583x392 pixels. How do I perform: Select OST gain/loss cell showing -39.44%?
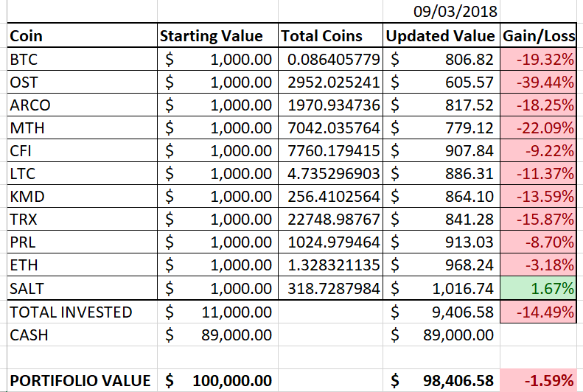coord(538,82)
